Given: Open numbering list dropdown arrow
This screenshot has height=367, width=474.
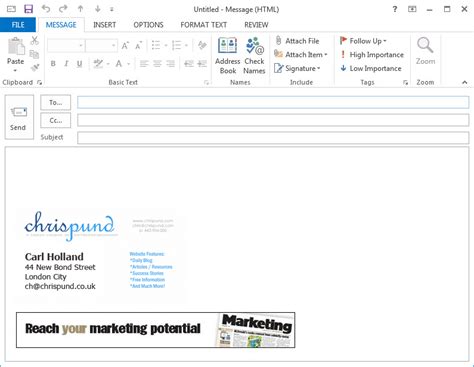Looking at the screenshot, I should coord(186,45).
